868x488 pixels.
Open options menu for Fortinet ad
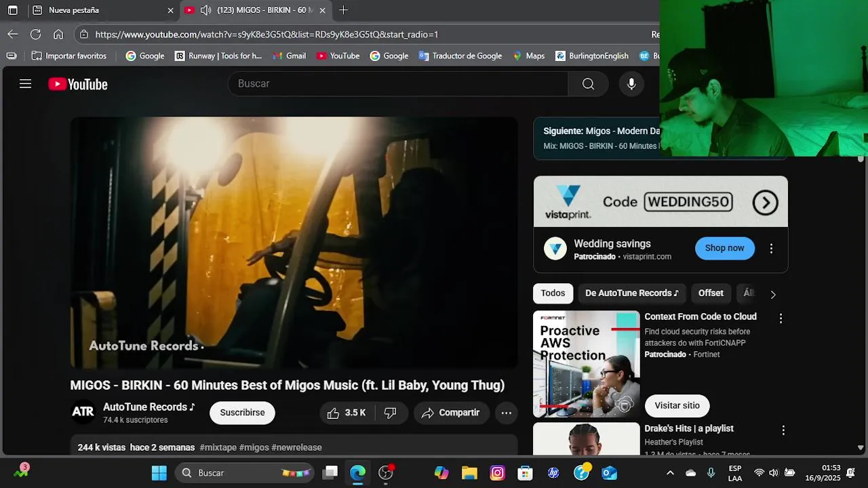pyautogui.click(x=781, y=318)
